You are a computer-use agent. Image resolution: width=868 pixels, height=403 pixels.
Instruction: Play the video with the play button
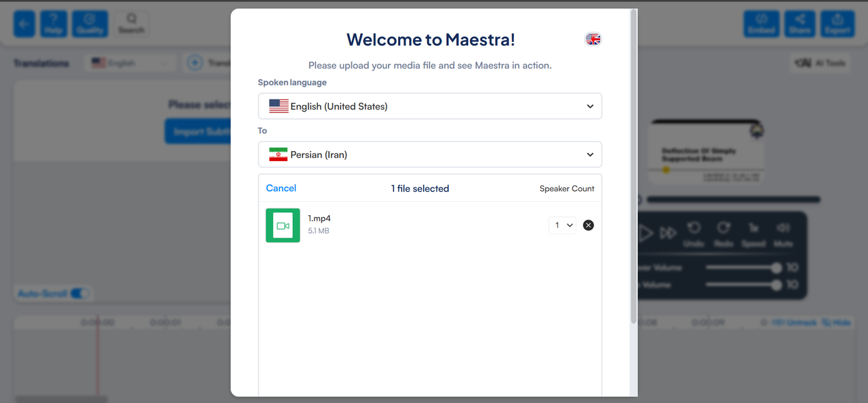click(645, 233)
